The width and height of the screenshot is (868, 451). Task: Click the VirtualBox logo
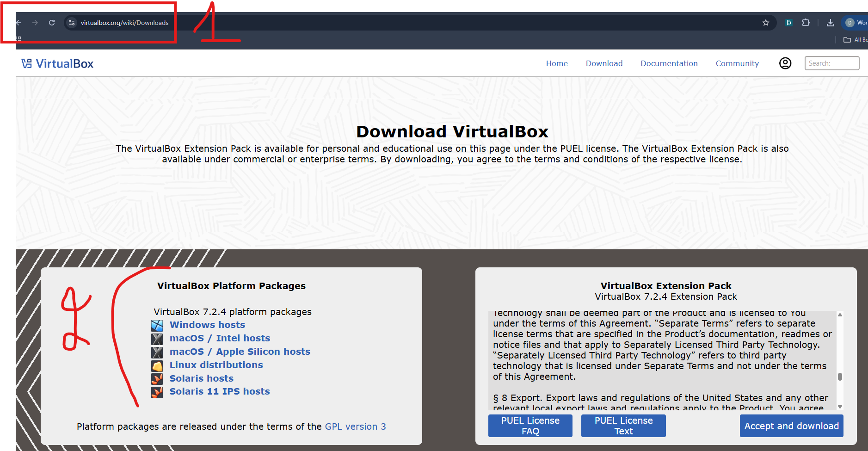(57, 64)
